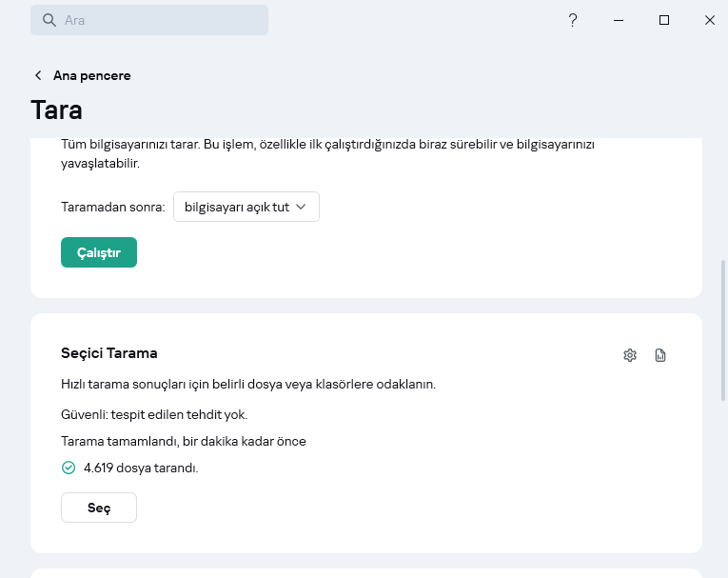Click the 'Seçici Tarama' heading
Viewport: 728px width, 578px height.
coord(109,353)
